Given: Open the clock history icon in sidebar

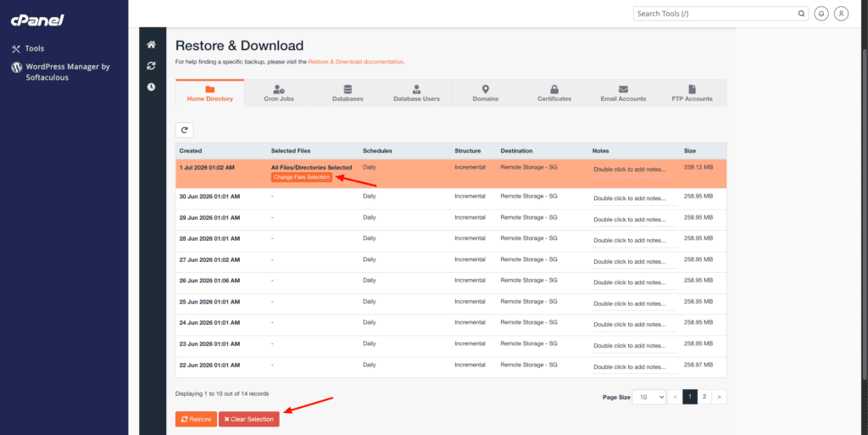Looking at the screenshot, I should 151,86.
